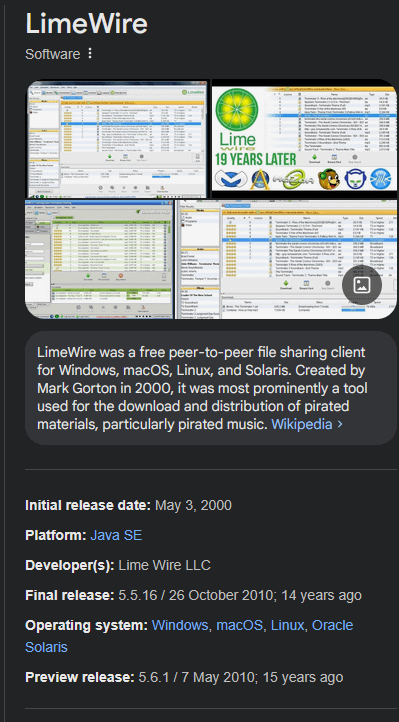Select the LimeWire title heading
Viewport: 399px width, 722px height.
(x=87, y=23)
